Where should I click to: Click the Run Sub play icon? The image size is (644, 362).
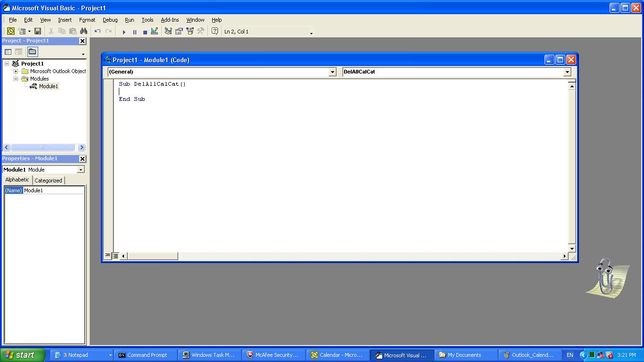pyautogui.click(x=124, y=32)
